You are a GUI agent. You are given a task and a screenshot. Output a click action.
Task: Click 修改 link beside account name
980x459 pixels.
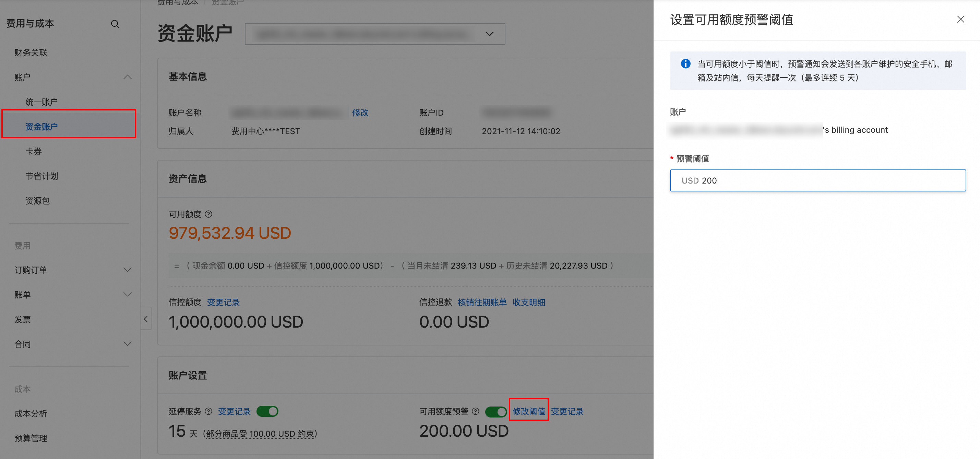tap(360, 113)
